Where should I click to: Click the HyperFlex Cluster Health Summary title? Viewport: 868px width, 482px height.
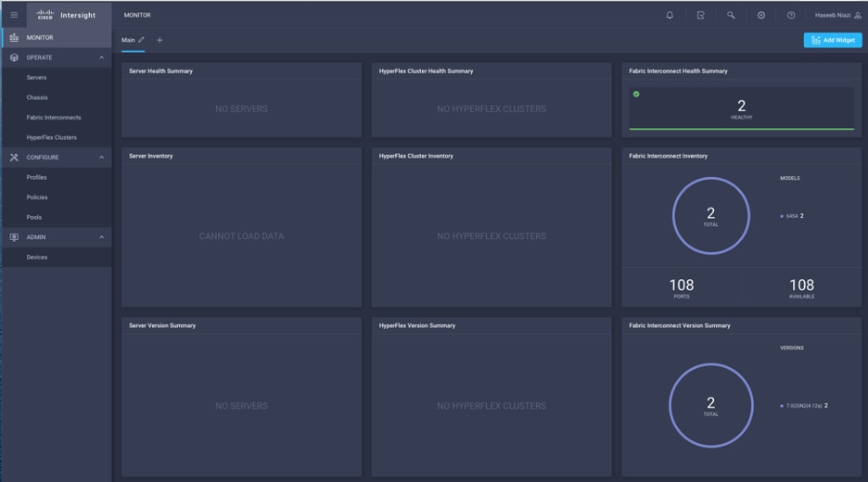click(x=426, y=70)
